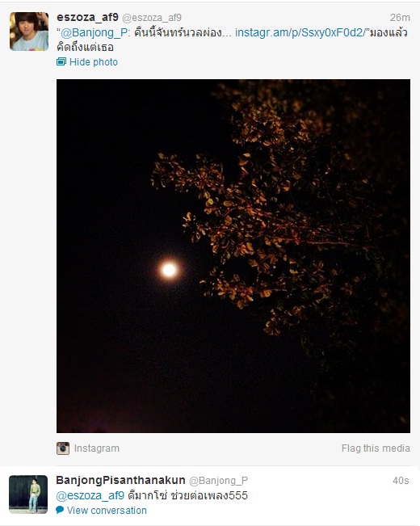Open the moon and tree photo
The height and width of the screenshot is (526, 420).
point(233,256)
